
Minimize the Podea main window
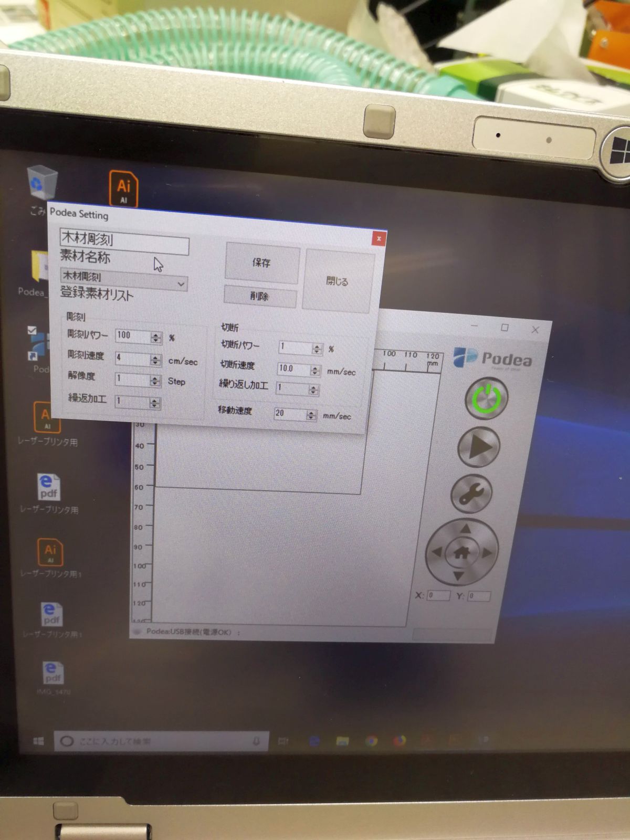(475, 327)
